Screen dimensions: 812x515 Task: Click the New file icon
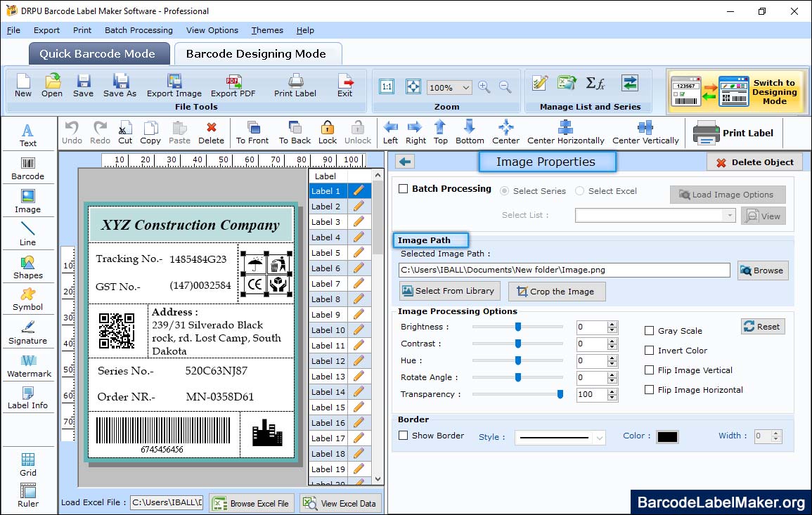[x=22, y=86]
